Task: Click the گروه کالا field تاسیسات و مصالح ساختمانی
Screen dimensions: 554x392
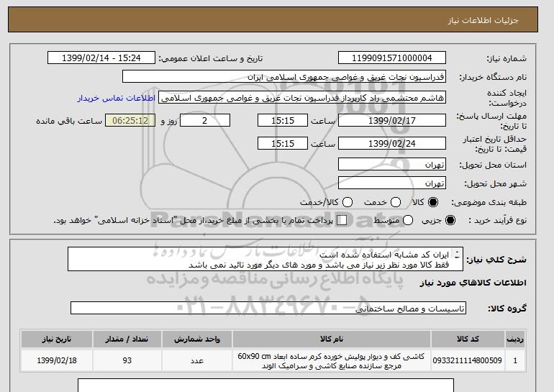Action: click(x=268, y=309)
